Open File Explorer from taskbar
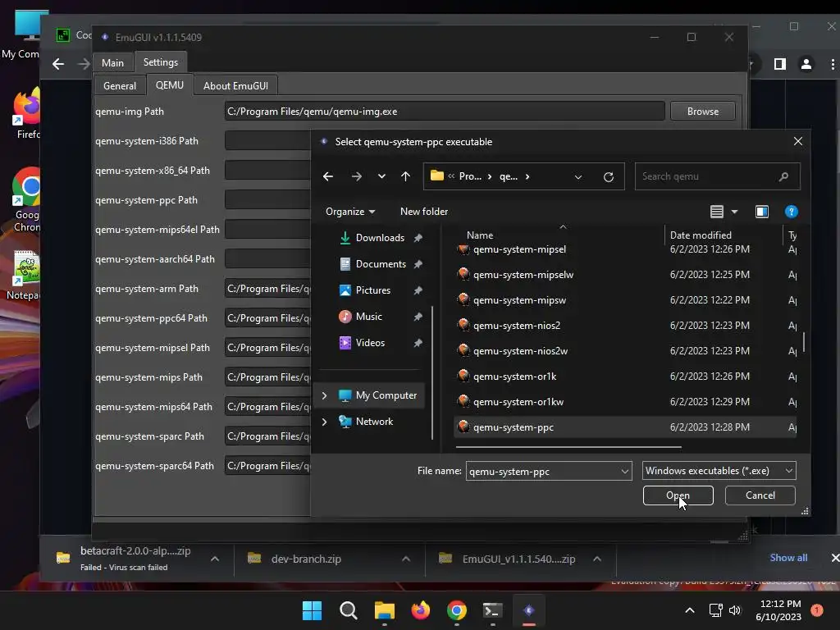The image size is (840, 630). pyautogui.click(x=384, y=610)
